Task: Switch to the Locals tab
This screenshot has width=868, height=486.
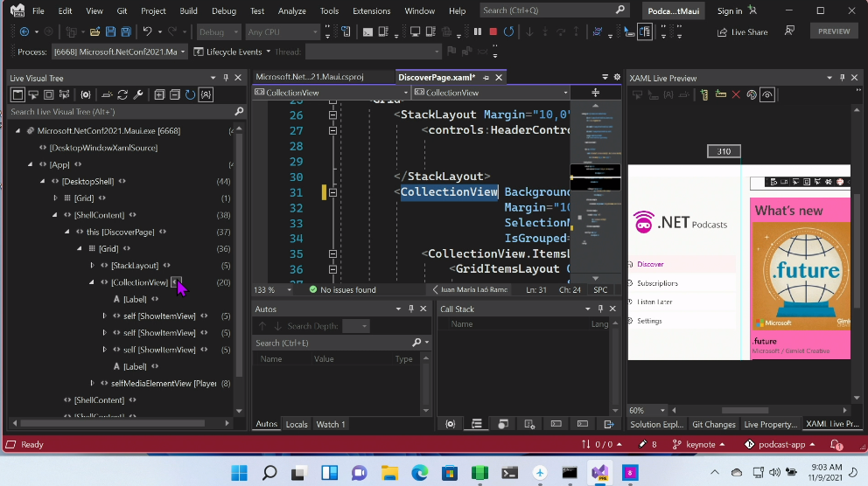Action: (297, 425)
